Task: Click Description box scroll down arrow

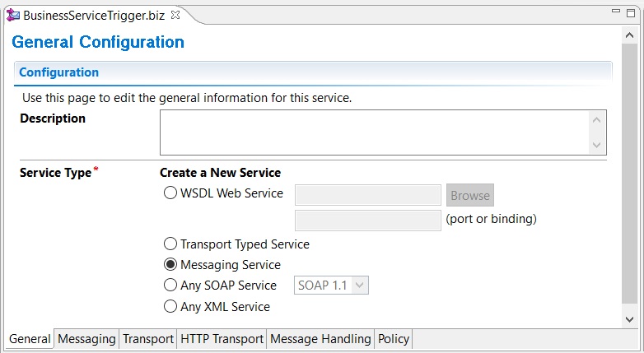Action: (597, 145)
